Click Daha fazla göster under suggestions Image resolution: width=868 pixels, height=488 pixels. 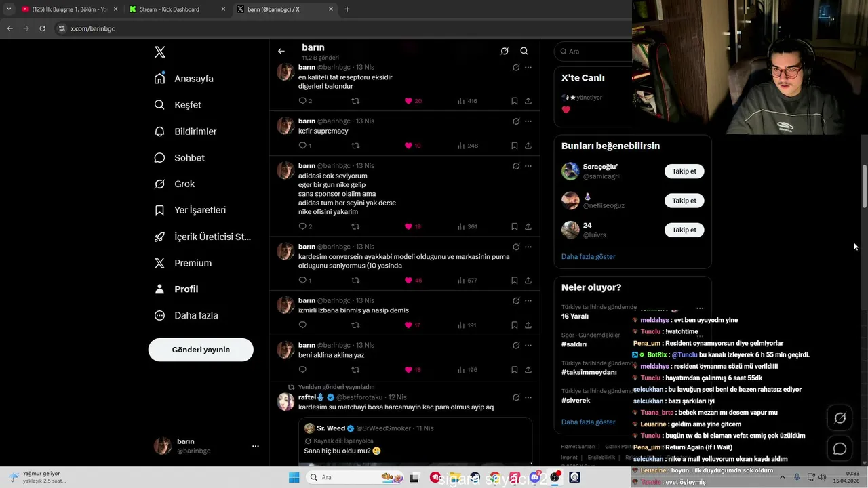coord(588,257)
